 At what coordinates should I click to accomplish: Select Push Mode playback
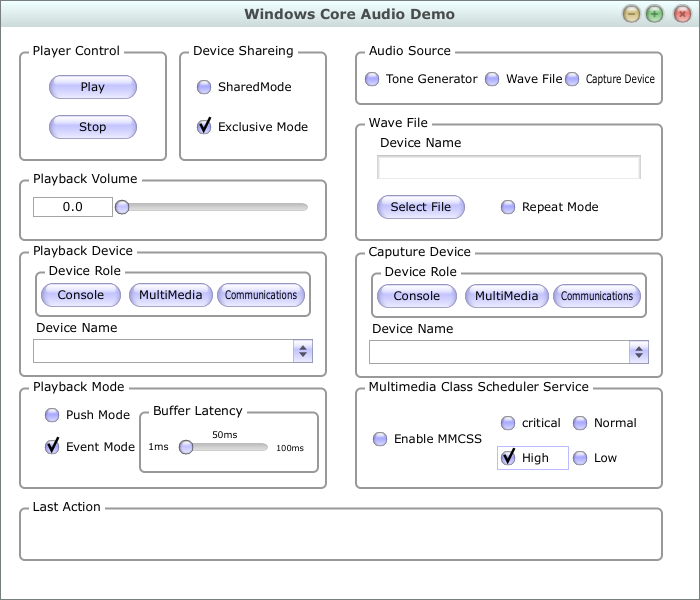point(52,415)
